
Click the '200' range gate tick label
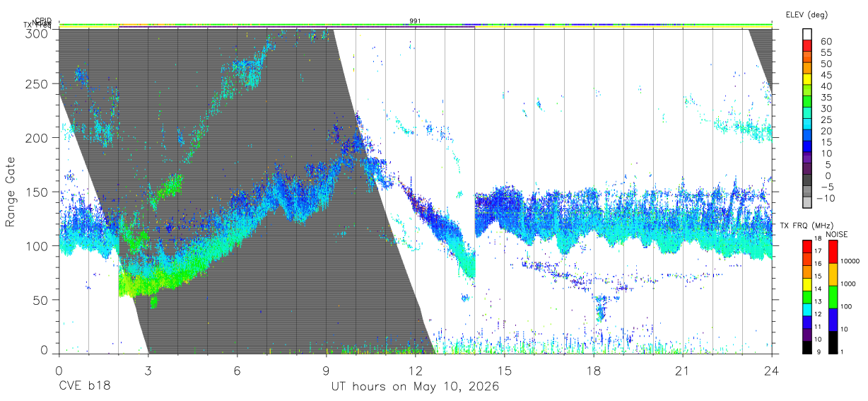(x=36, y=138)
